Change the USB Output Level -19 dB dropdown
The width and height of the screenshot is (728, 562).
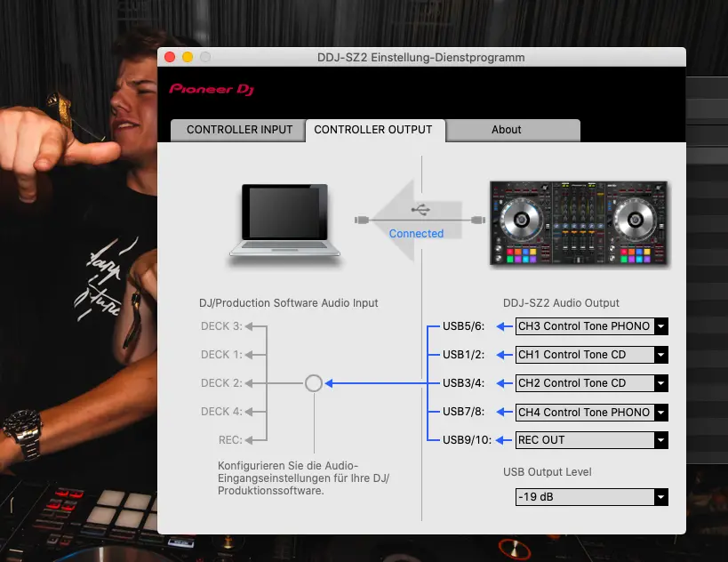(591, 497)
